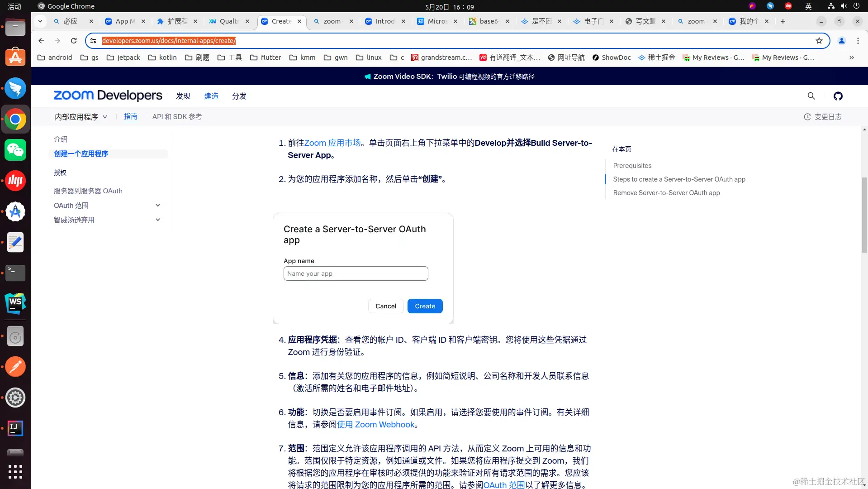
Task: Open WeChat from the dock
Action: [x=15, y=150]
